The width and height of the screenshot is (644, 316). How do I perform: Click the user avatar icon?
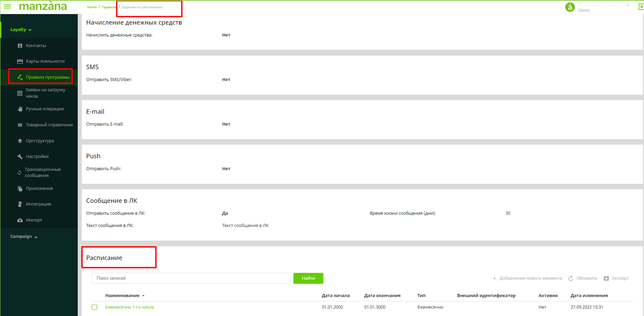pos(569,7)
